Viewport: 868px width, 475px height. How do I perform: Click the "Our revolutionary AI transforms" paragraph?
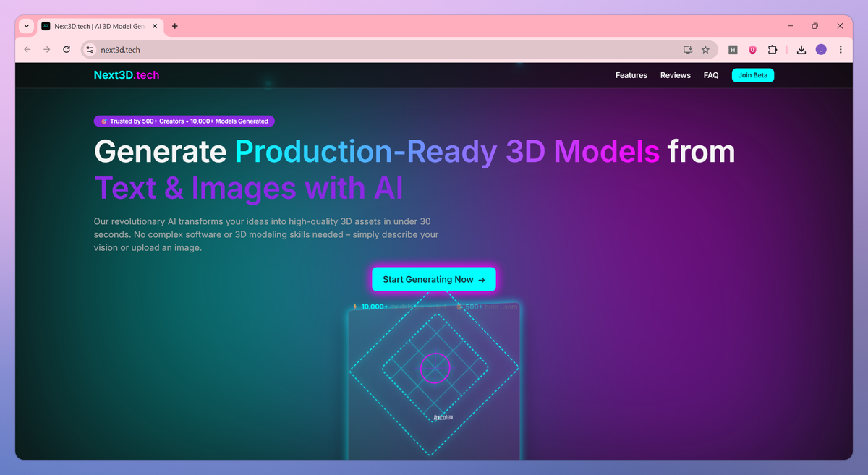pyautogui.click(x=266, y=234)
